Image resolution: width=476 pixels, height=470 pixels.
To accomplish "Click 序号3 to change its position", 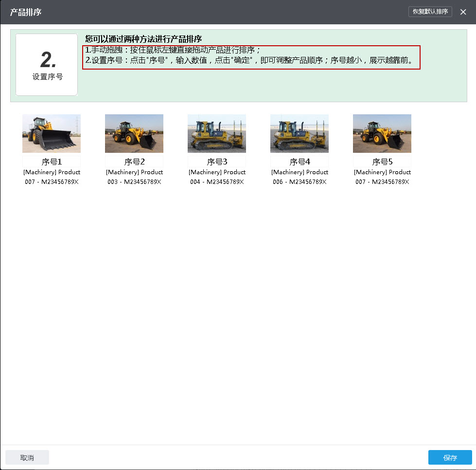I will pyautogui.click(x=216, y=161).
